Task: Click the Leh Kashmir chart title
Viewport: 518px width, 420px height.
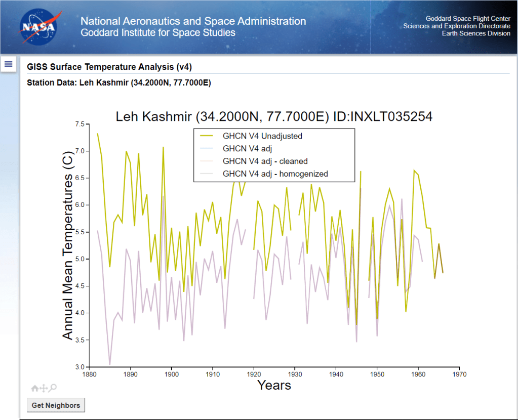Action: click(274, 116)
